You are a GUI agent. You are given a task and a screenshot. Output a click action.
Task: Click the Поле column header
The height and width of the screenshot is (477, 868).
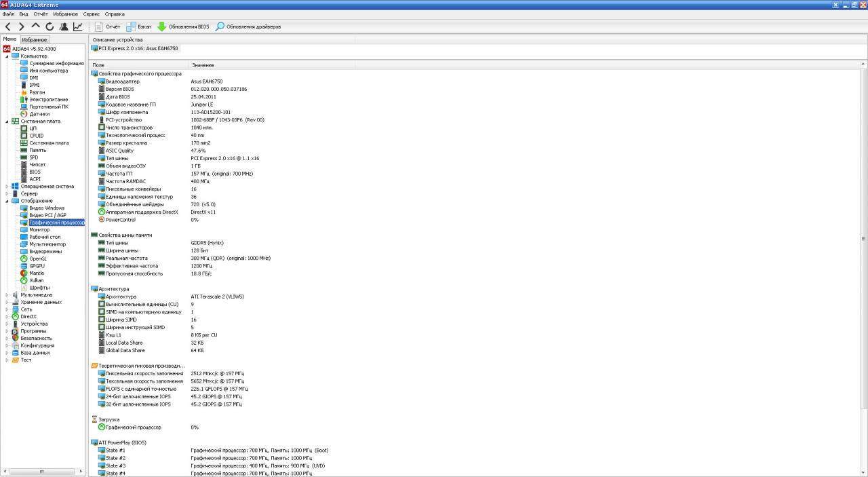(x=140, y=65)
